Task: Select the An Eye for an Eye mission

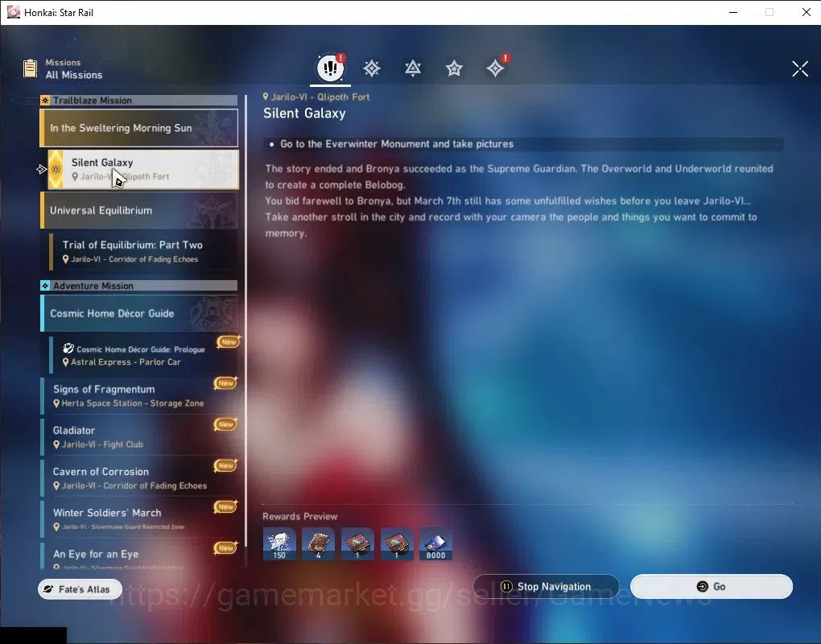Action: pos(138,555)
